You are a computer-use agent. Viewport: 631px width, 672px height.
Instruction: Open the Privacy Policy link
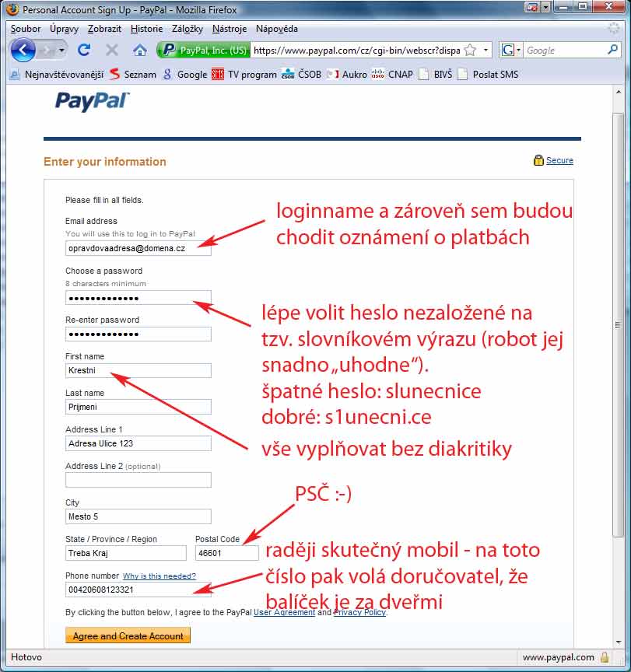click(x=359, y=612)
